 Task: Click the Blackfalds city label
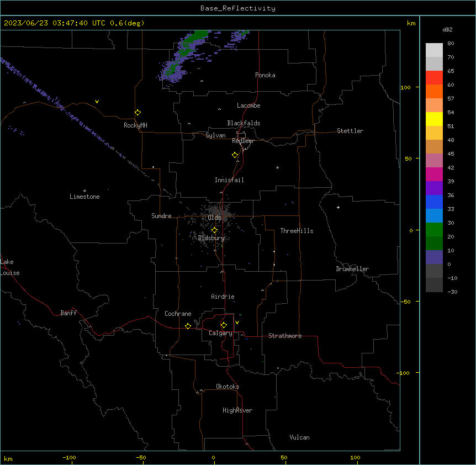click(x=244, y=123)
